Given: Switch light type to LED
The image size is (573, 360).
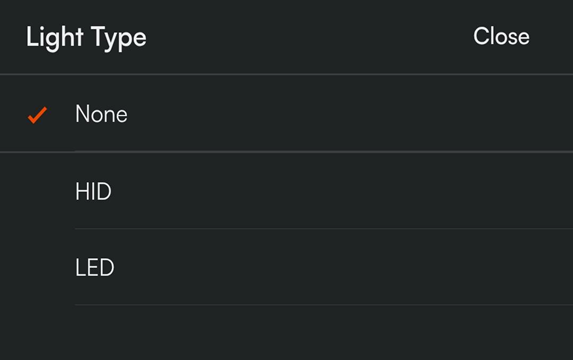Looking at the screenshot, I should point(286,267).
